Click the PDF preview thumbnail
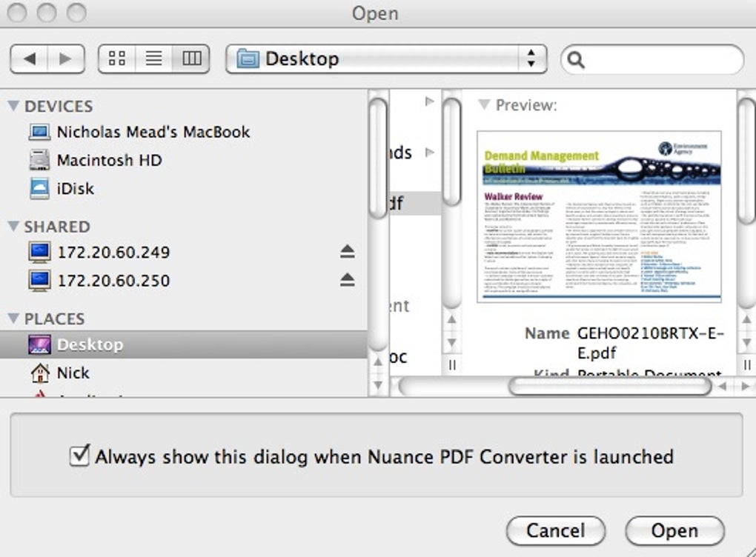This screenshot has height=557, width=756. coord(600,216)
